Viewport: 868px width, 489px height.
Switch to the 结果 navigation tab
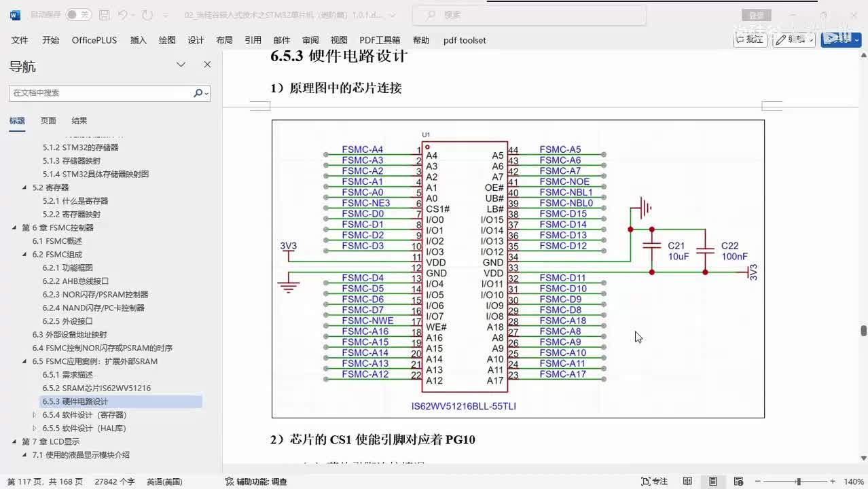pos(79,121)
